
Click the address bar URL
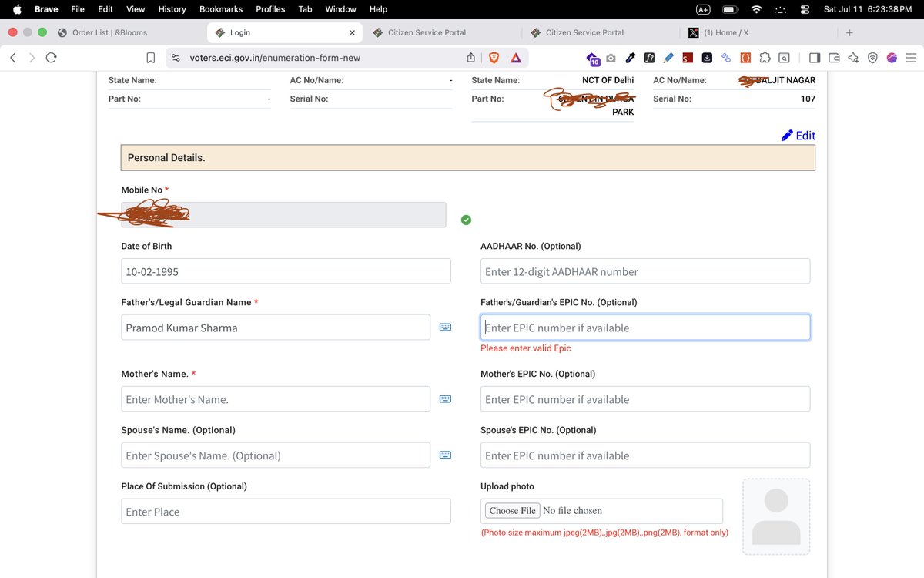point(275,58)
